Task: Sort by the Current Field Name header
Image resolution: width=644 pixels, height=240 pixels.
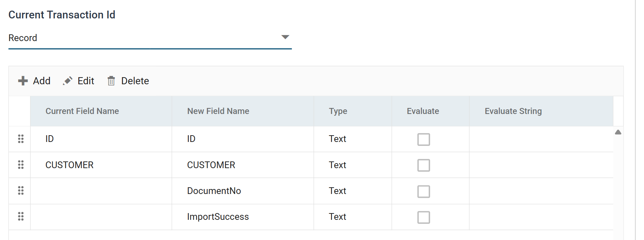Action: pyautogui.click(x=101, y=111)
